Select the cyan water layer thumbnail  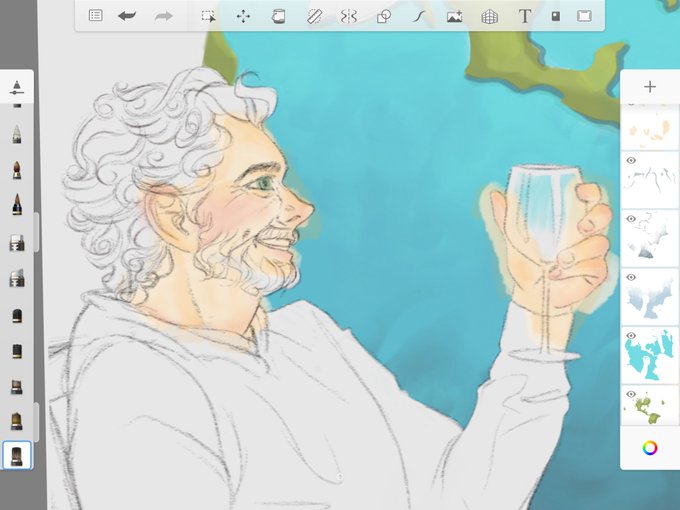pos(650,355)
